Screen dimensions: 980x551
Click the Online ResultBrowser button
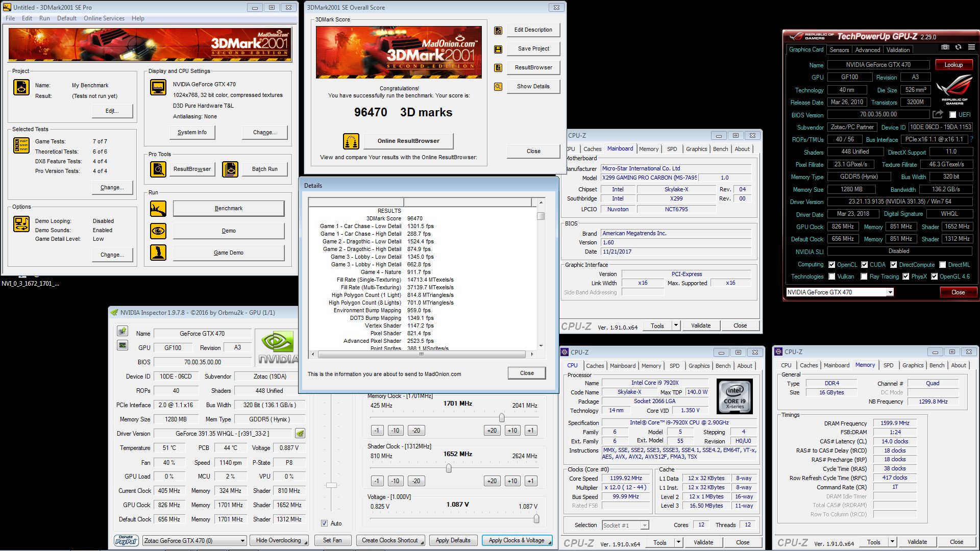pyautogui.click(x=408, y=141)
